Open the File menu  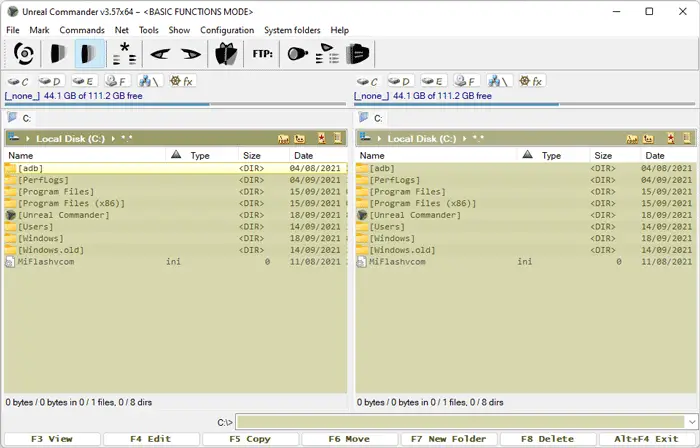click(12, 30)
